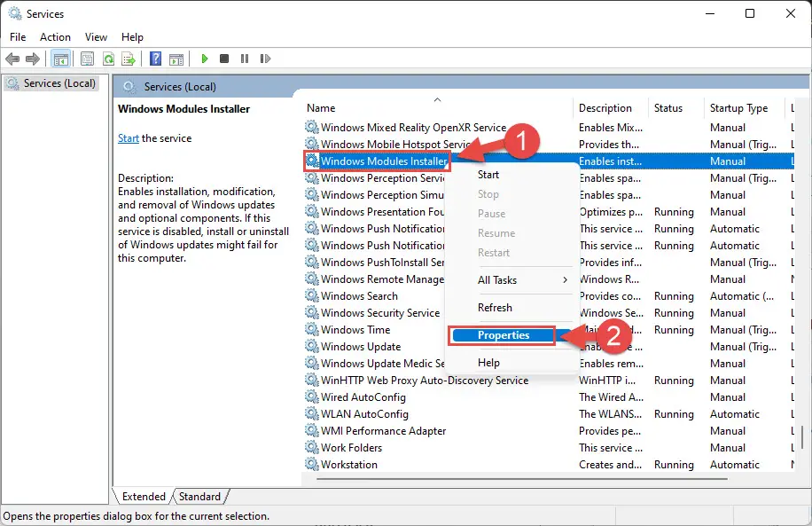812x526 pixels.
Task: Click gear icon beside Work Folders
Action: [312, 447]
